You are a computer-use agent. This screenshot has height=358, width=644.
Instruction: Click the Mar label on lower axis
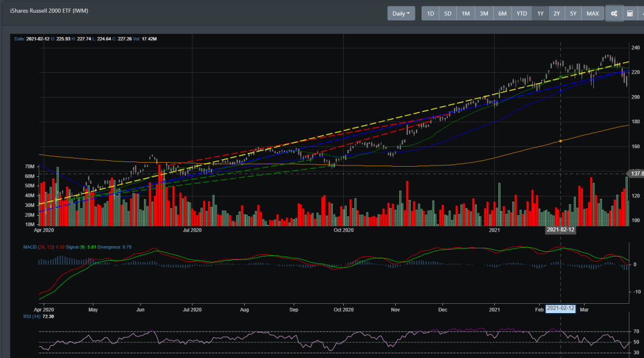pyautogui.click(x=584, y=310)
